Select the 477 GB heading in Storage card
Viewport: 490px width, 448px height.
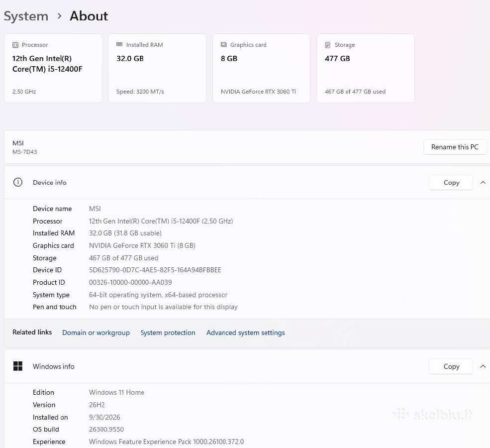[x=337, y=58]
